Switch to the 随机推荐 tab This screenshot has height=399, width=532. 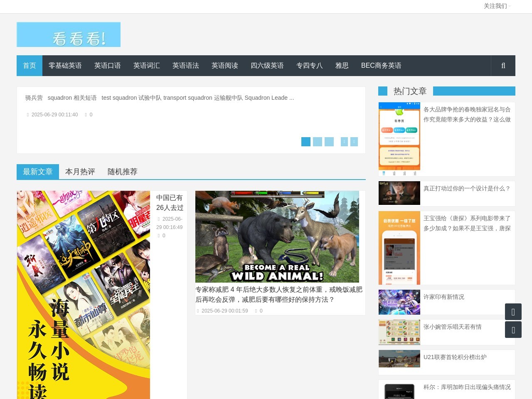pos(122,172)
